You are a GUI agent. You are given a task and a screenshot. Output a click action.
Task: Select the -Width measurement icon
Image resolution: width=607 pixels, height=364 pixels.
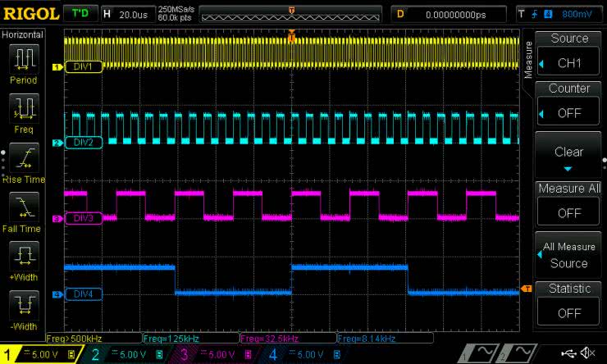24,304
